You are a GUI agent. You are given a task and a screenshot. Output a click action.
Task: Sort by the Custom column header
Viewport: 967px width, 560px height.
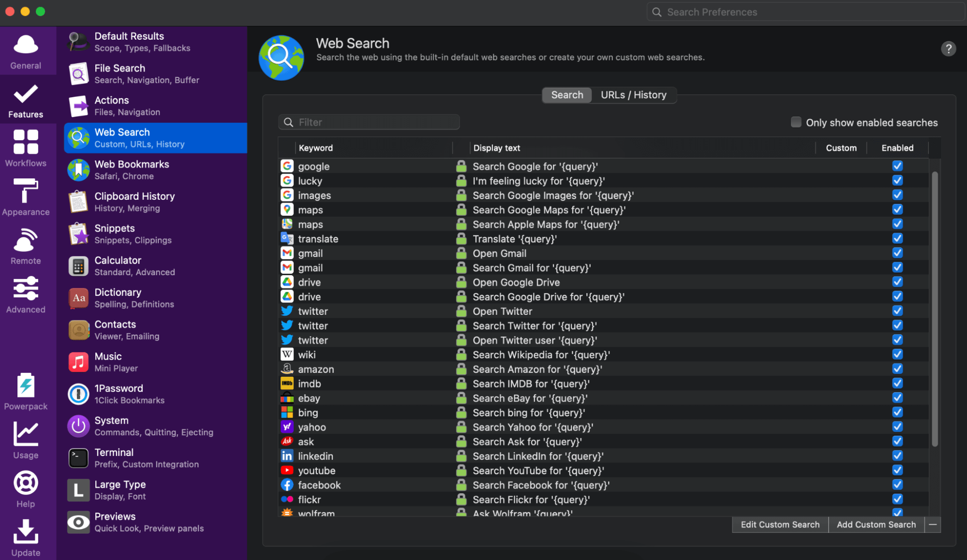(x=841, y=148)
